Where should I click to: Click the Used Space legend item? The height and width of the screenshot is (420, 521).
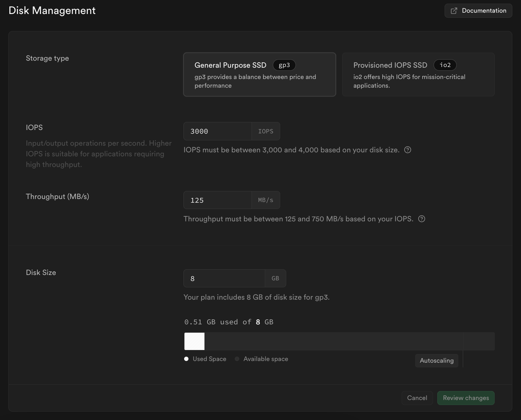[205, 359]
